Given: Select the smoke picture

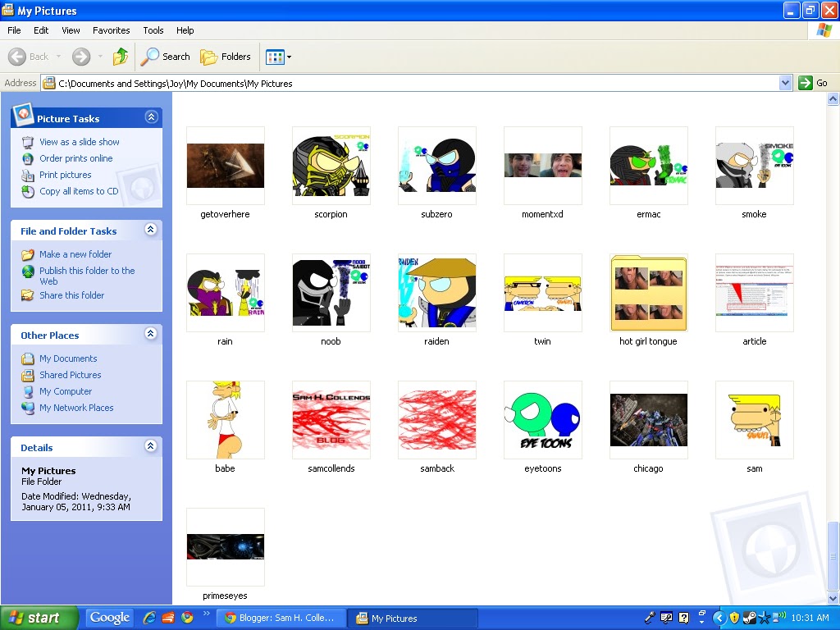Looking at the screenshot, I should (755, 166).
